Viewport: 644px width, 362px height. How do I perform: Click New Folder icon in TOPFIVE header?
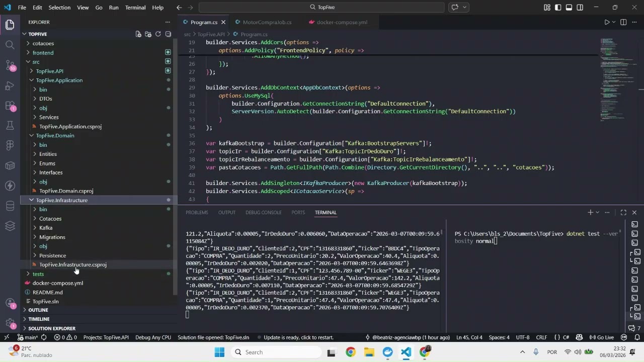click(x=148, y=34)
